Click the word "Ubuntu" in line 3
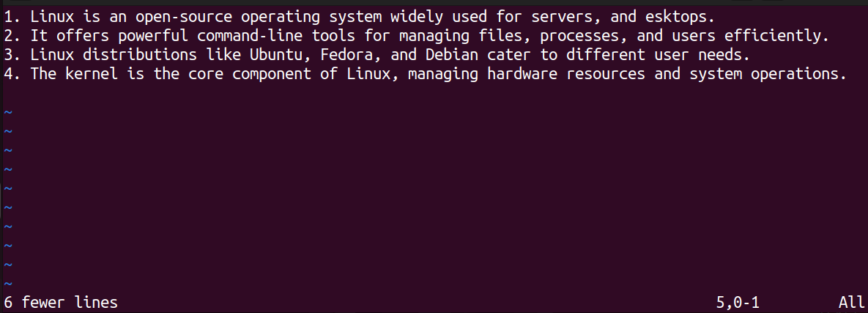This screenshot has width=868, height=313. pyautogui.click(x=275, y=55)
